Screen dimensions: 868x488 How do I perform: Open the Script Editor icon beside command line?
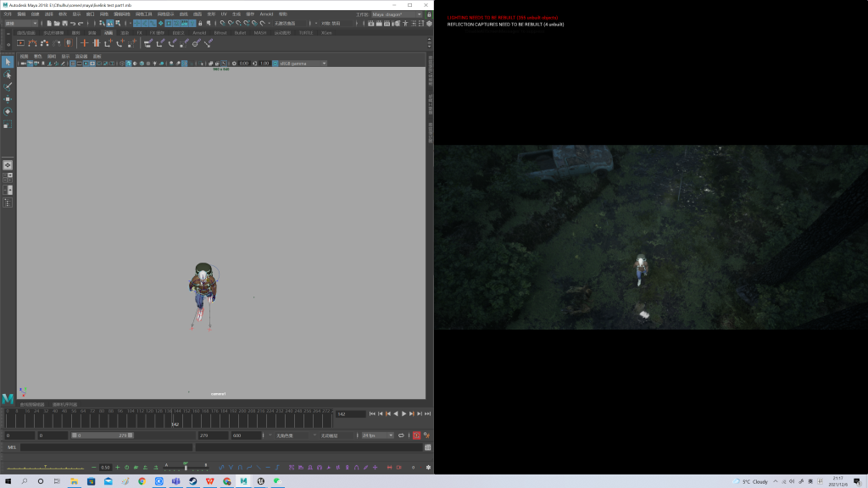pos(427,447)
